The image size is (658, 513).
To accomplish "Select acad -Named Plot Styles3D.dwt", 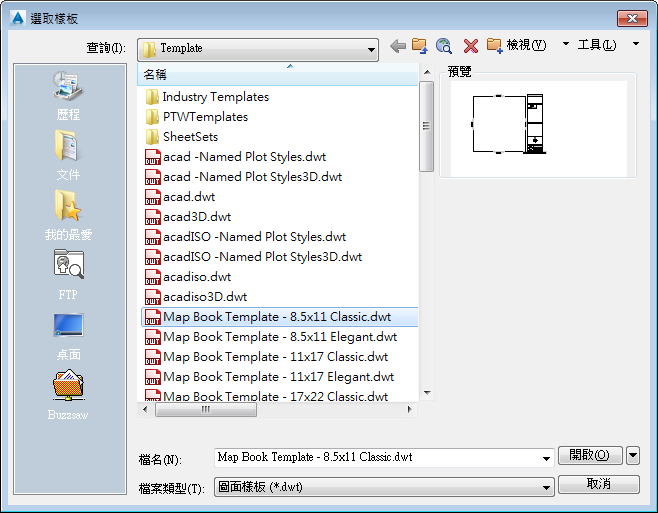I will point(243,177).
